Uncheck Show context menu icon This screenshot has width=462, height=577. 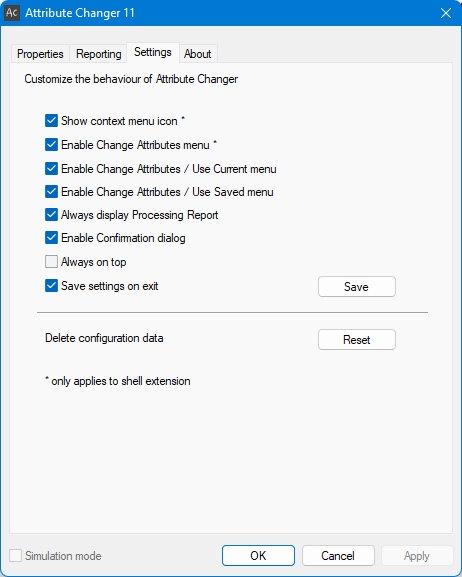point(52,121)
